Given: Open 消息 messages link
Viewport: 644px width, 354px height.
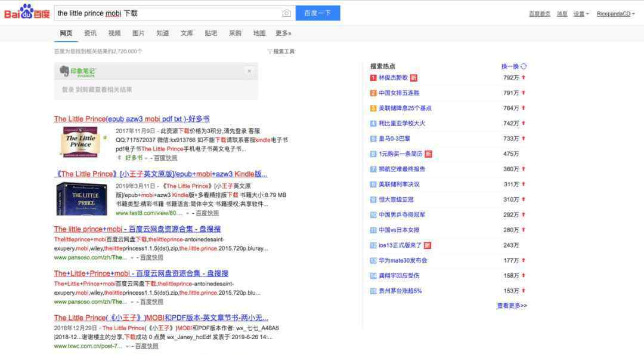Looking at the screenshot, I should (x=562, y=14).
